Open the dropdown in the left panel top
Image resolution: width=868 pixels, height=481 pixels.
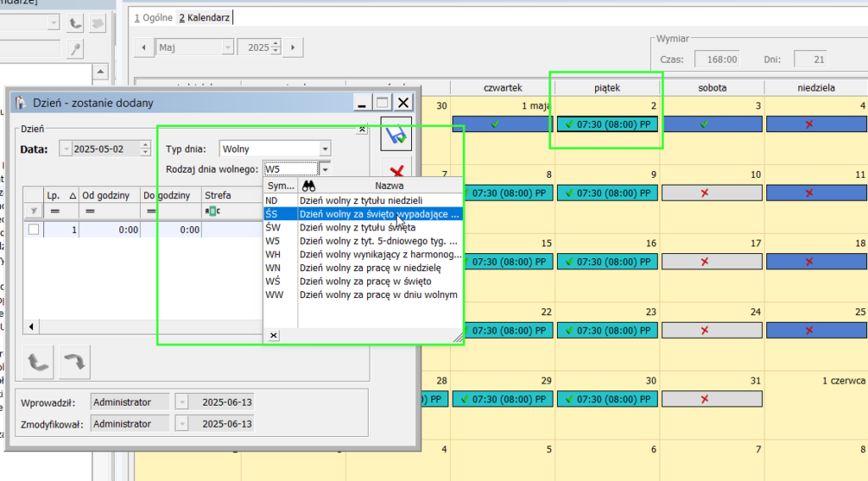pyautogui.click(x=53, y=23)
